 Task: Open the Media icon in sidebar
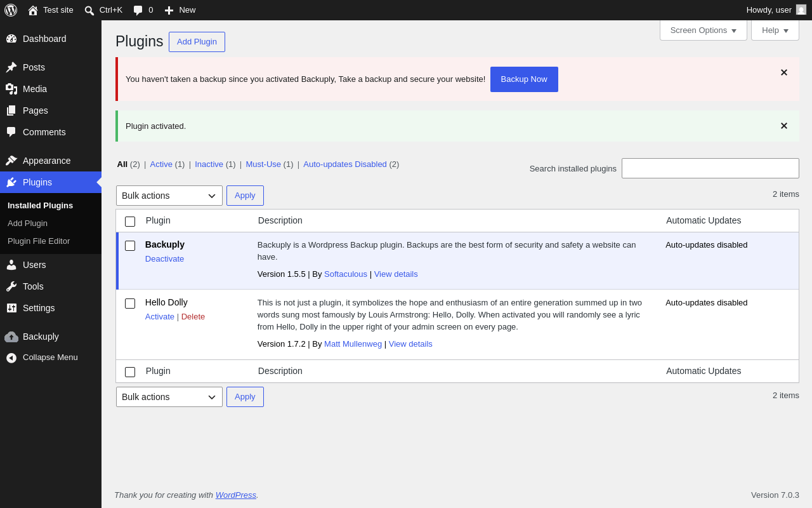[11, 89]
